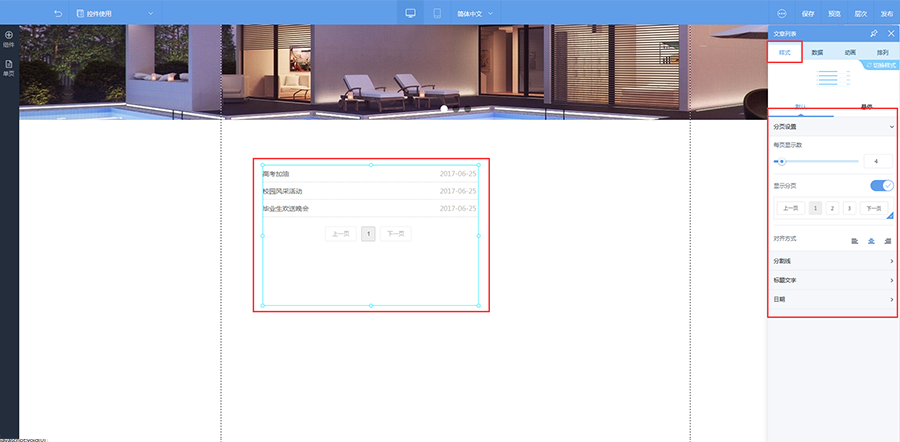900x442 pixels.
Task: Select right alignment icon under 对齐方式
Action: [888, 241]
